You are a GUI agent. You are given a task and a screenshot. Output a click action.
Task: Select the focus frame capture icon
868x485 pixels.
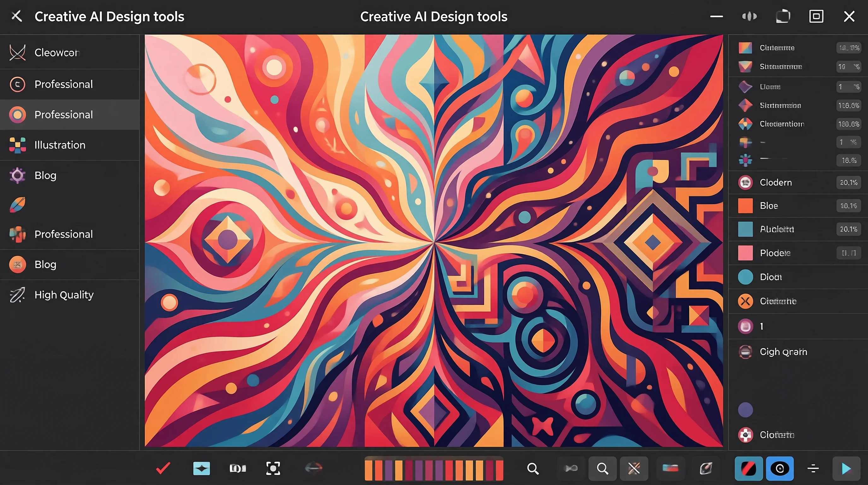273,469
